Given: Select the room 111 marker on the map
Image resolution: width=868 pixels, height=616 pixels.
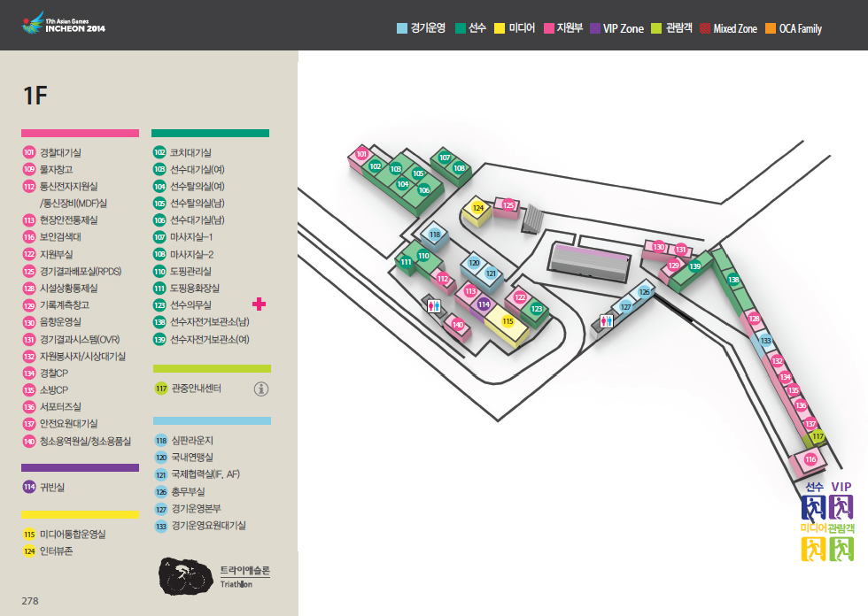Looking at the screenshot, I should 407,262.
